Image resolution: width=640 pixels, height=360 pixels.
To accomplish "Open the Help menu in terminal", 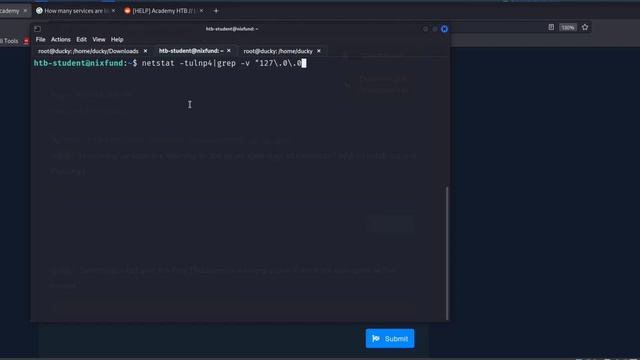I will (x=117, y=40).
